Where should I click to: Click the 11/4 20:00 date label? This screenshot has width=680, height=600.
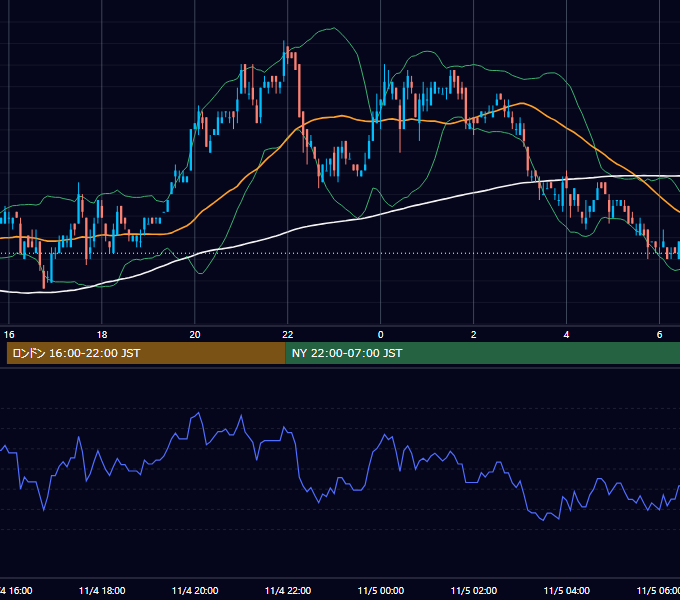(195, 590)
